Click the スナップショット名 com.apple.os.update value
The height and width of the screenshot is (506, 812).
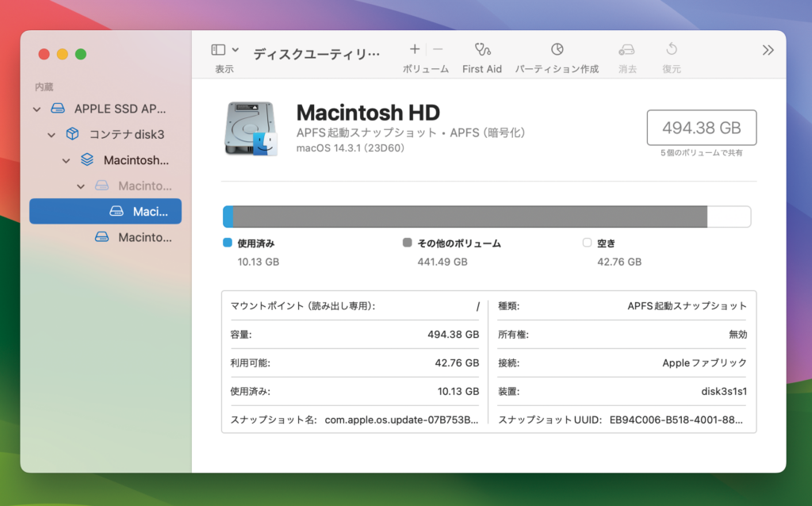point(401,420)
